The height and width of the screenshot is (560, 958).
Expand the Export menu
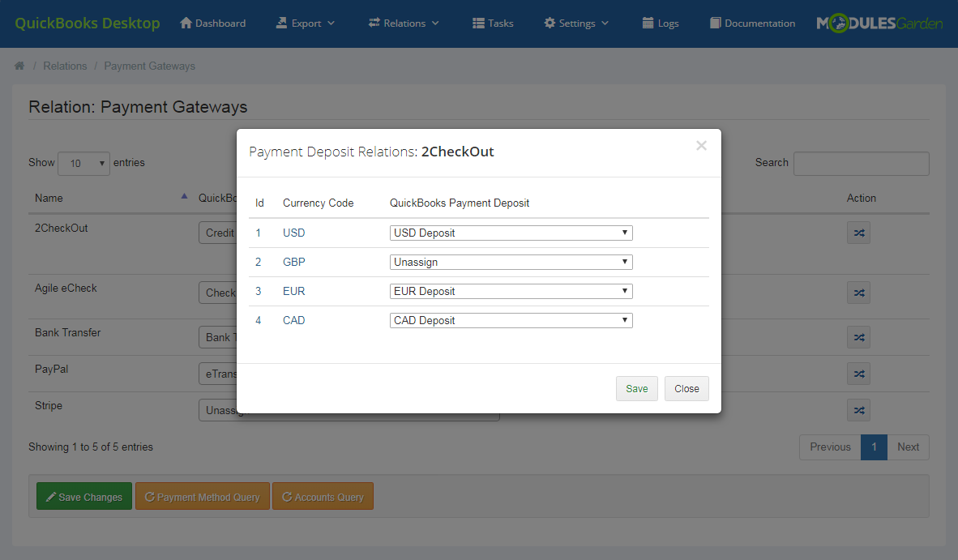pos(306,24)
